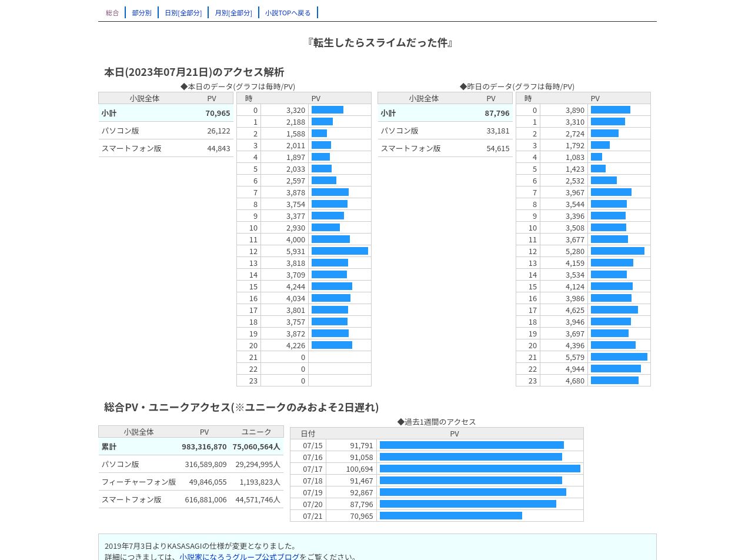Click the 07/16 PV value 91,058
The height and width of the screenshot is (560, 755).
(x=362, y=457)
